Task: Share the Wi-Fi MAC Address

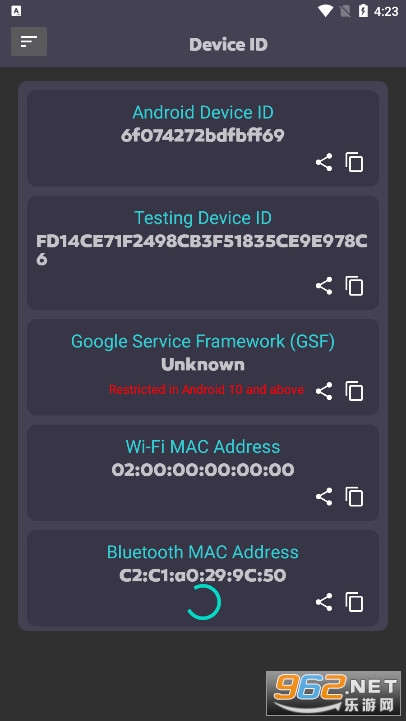Action: [324, 497]
